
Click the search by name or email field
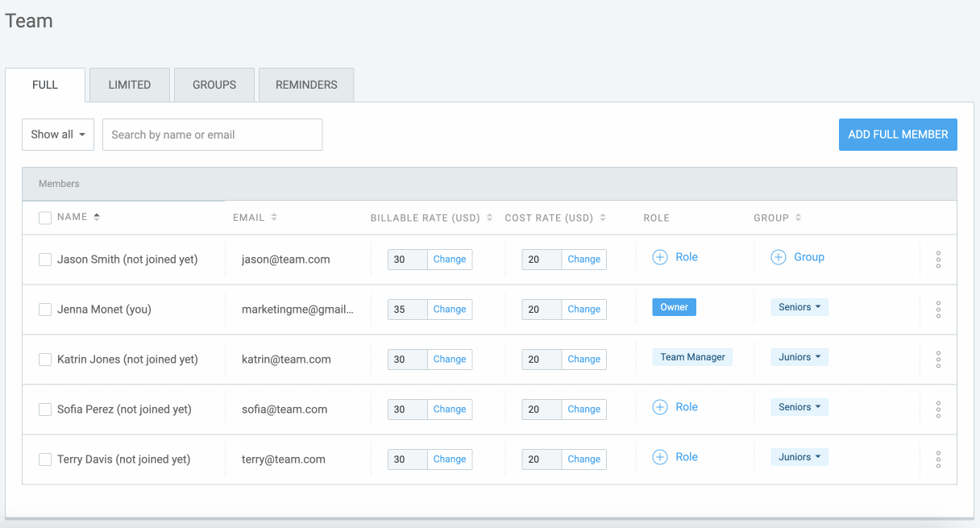tap(212, 134)
